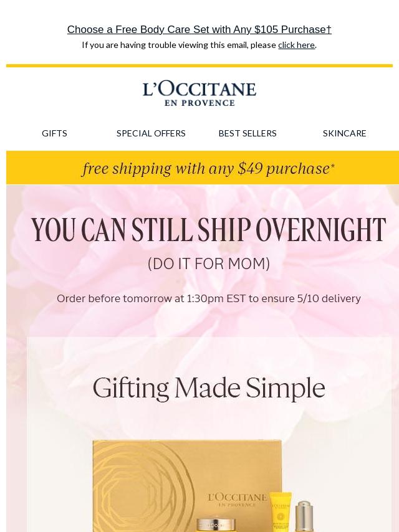Click the 'Gifting Made Simple' heading
Viewport: 399px width, 532px height.
click(209, 388)
